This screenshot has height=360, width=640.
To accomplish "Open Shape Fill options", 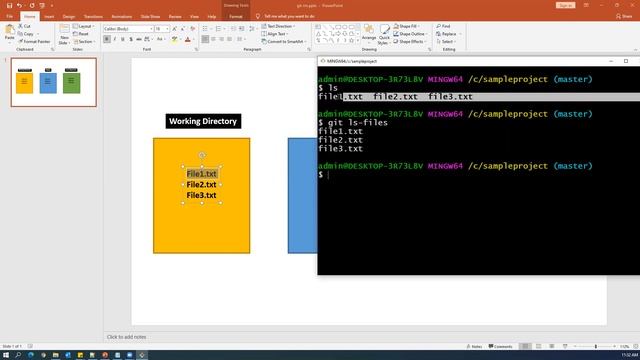I will tap(406, 26).
